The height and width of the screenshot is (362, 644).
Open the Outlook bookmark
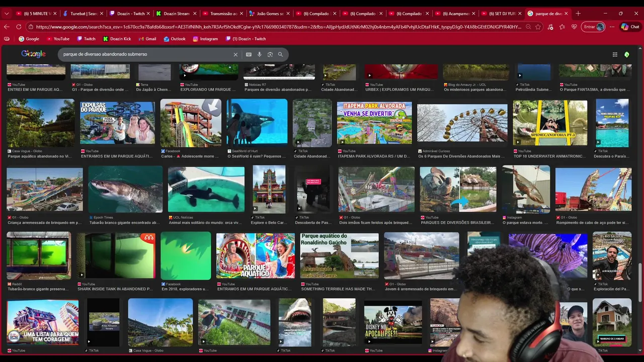pos(174,39)
